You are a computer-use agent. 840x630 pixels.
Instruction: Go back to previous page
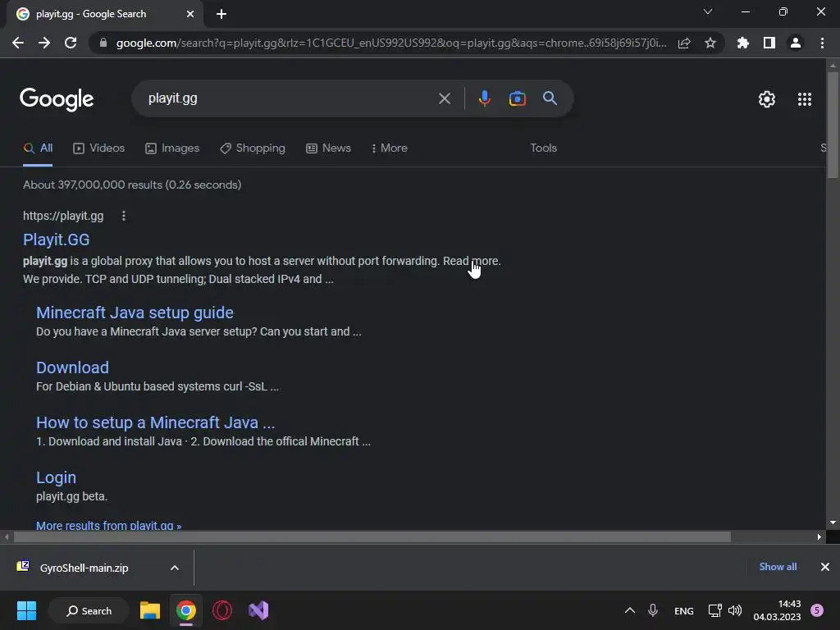18,43
